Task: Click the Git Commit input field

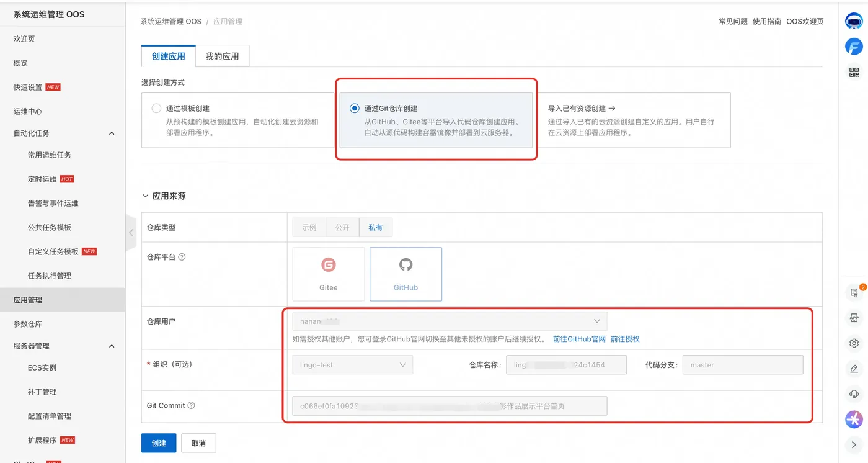Action: pyautogui.click(x=449, y=406)
